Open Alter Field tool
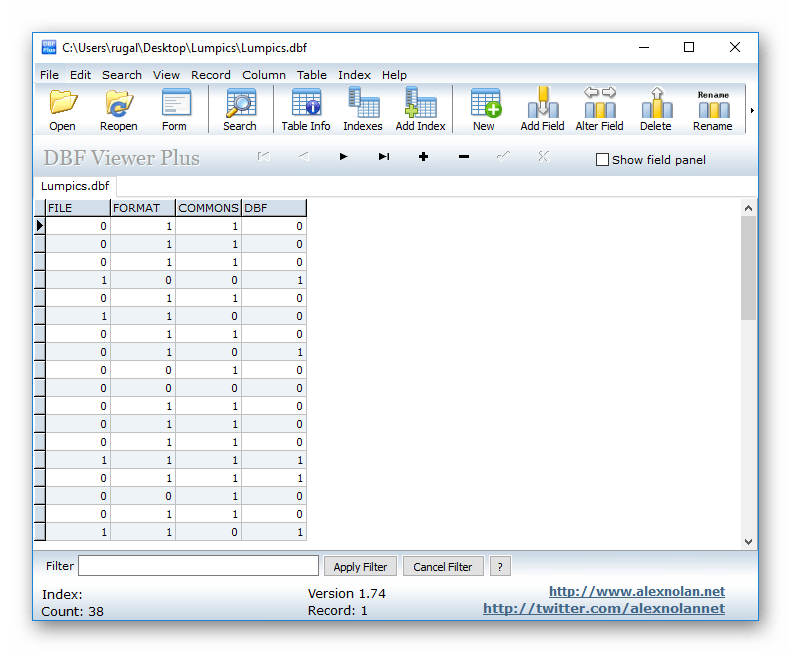The width and height of the screenshot is (791, 653). (x=599, y=110)
